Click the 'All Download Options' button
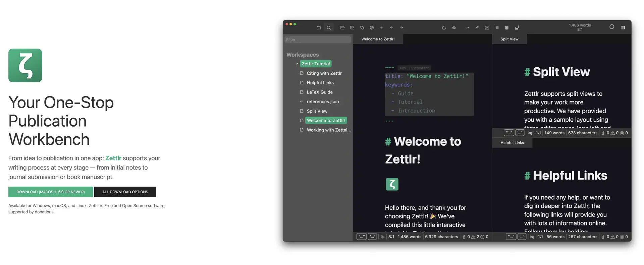This screenshot has width=644, height=265. 125,192
